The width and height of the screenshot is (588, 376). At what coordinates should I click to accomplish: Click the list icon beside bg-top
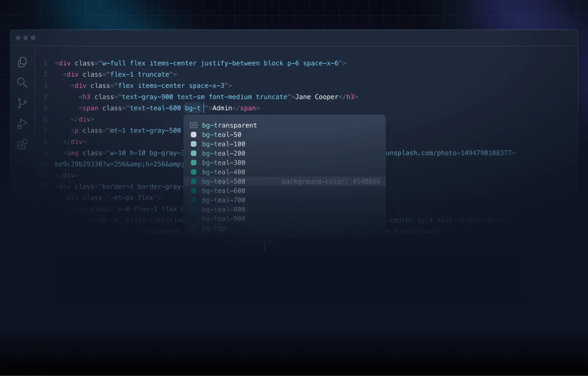click(194, 228)
